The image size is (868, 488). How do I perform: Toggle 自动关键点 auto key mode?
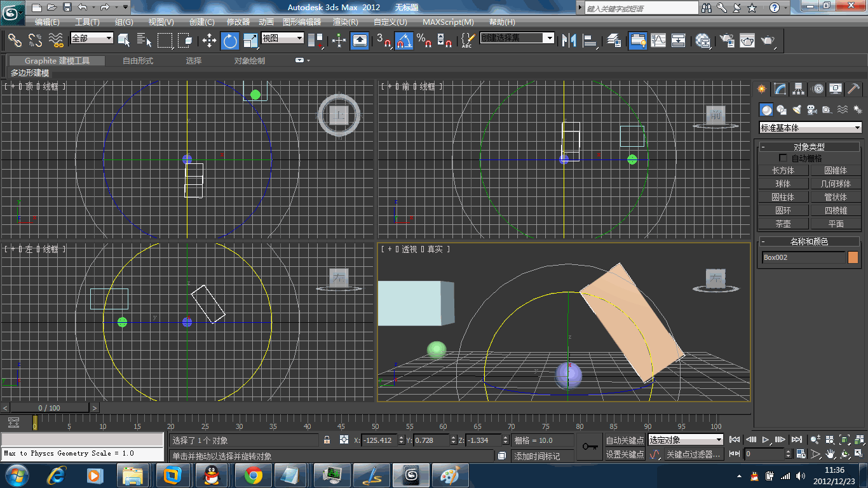click(x=625, y=440)
